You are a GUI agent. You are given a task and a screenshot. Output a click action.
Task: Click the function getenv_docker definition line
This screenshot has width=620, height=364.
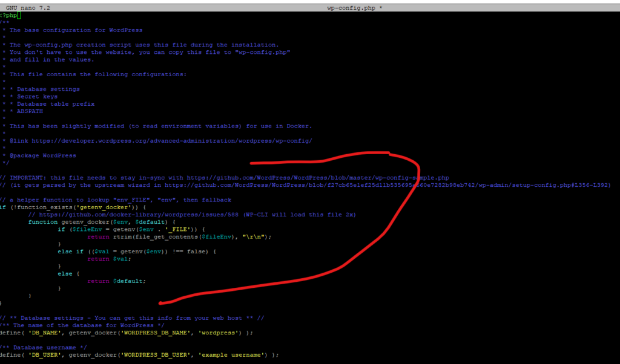[85, 222]
